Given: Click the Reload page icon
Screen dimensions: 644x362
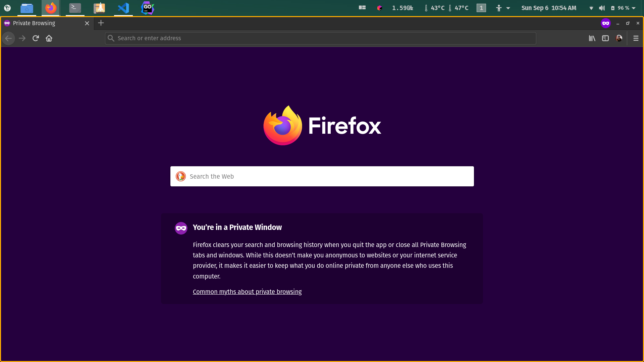Looking at the screenshot, I should coord(36,38).
